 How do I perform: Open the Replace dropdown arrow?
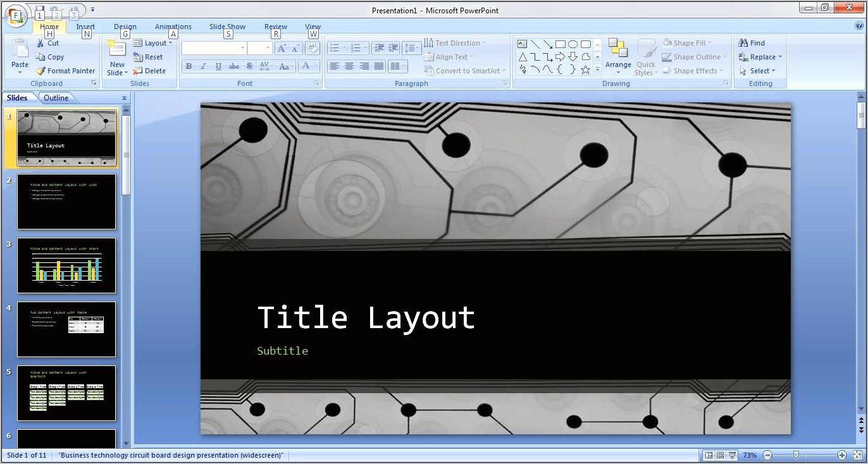pos(781,57)
